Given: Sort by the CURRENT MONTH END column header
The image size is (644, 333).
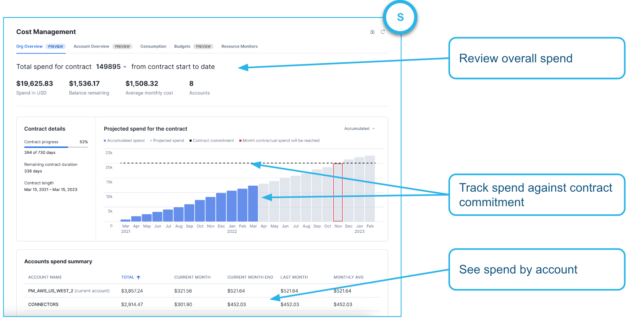Looking at the screenshot, I should click(250, 277).
